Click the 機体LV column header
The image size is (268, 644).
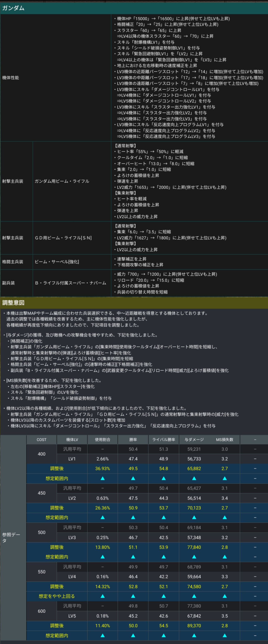(x=72, y=440)
